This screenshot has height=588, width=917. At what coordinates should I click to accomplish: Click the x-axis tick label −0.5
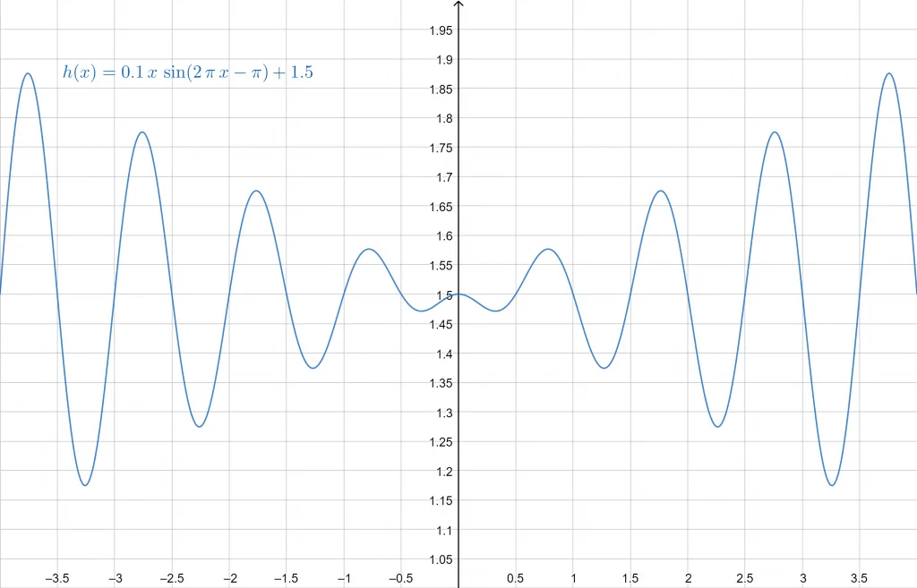pyautogui.click(x=399, y=578)
